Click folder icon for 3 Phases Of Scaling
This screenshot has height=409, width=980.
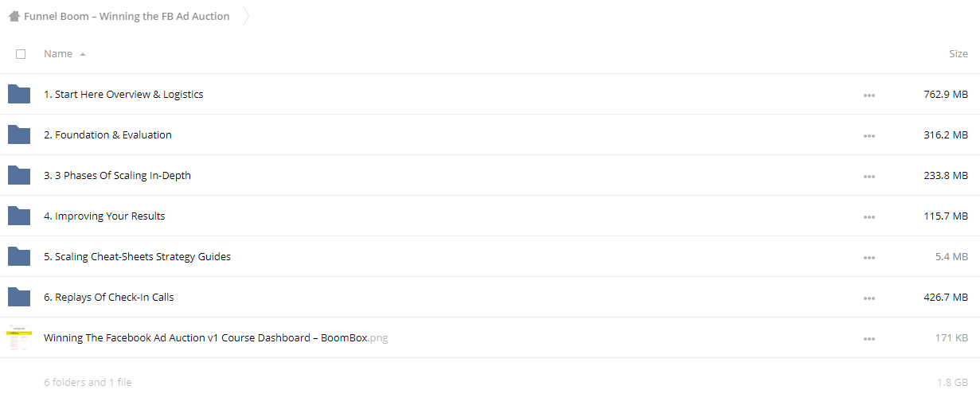tap(19, 175)
